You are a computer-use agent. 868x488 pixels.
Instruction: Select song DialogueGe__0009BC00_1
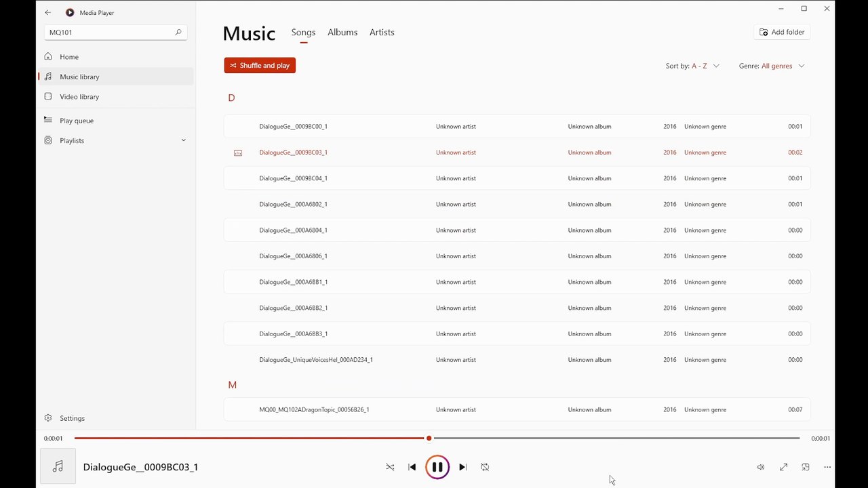pos(517,127)
